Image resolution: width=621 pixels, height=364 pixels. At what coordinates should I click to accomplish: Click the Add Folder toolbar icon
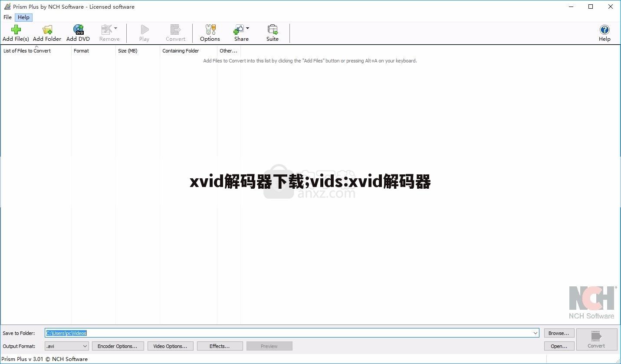pos(47,30)
